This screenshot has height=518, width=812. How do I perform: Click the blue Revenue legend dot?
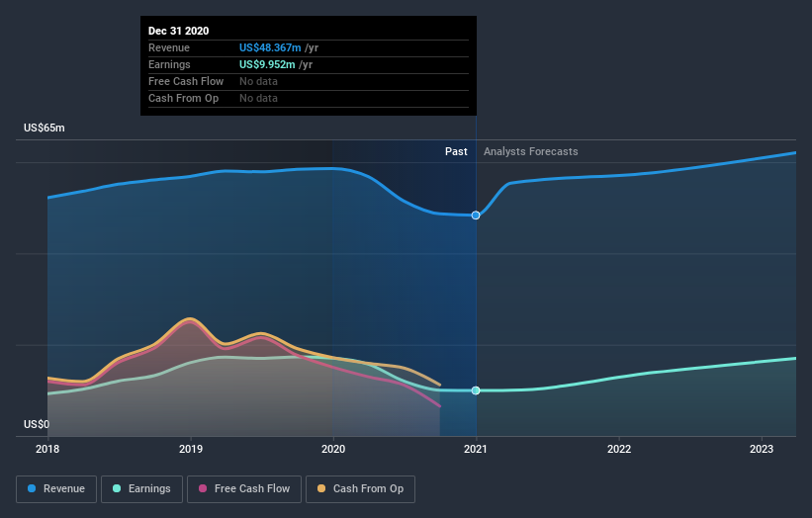pos(32,488)
